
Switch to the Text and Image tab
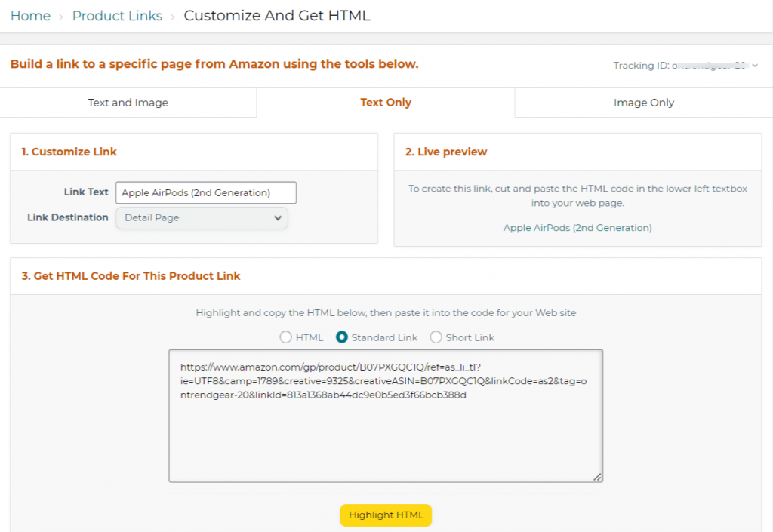point(128,103)
